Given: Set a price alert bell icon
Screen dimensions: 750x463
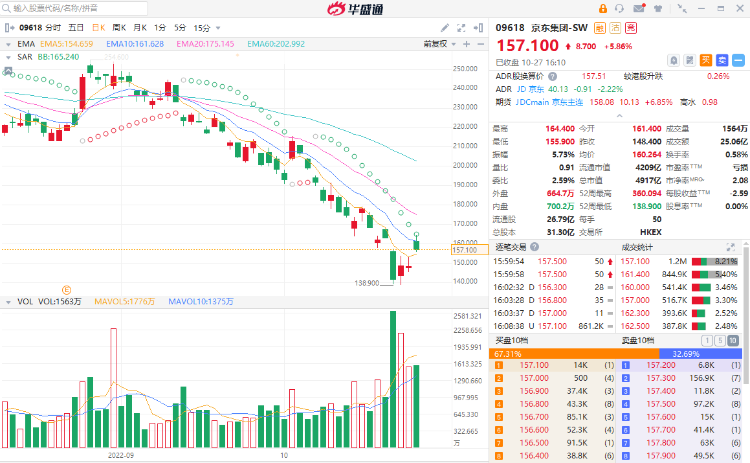Looking at the screenshot, I should click(673, 60).
